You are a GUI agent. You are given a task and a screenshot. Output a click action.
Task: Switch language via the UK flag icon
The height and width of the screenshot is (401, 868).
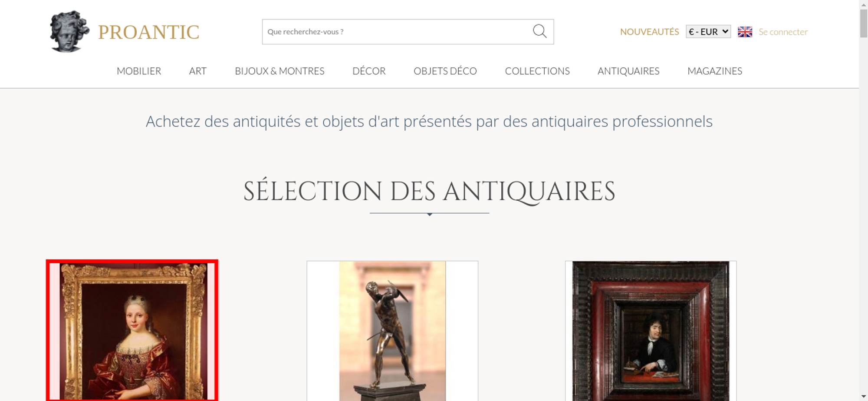[745, 32]
